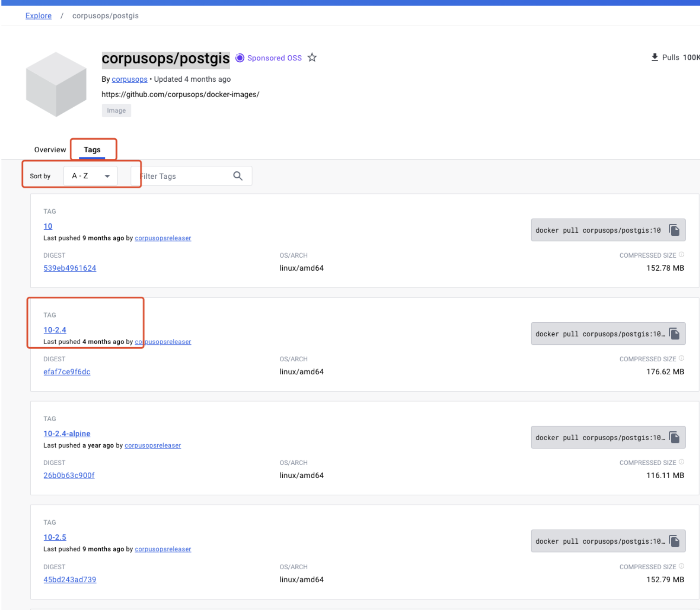Go to Explore in the breadcrumb

point(39,16)
